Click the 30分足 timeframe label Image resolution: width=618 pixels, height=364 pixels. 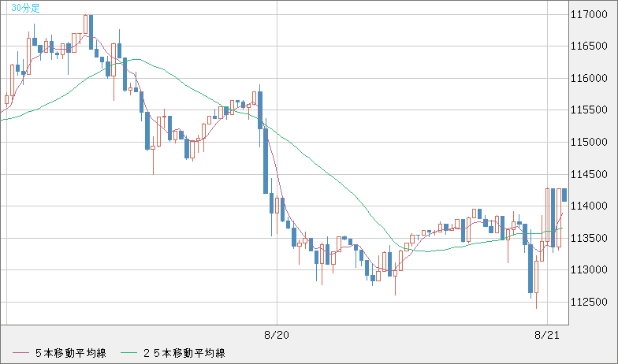coord(25,8)
